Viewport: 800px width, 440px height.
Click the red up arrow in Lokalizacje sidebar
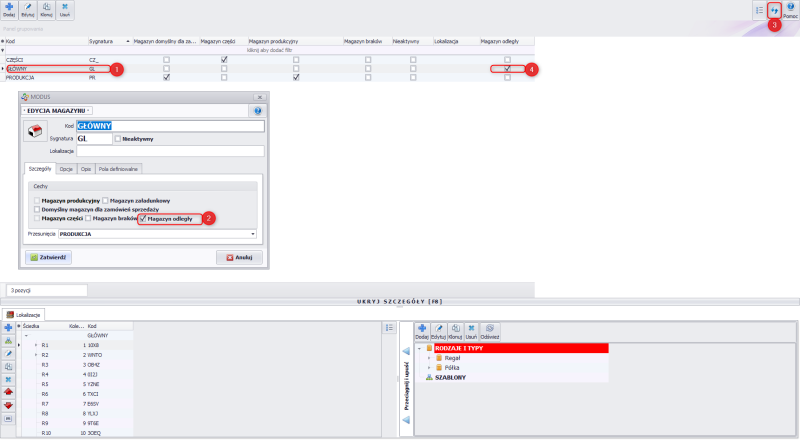(x=9, y=393)
